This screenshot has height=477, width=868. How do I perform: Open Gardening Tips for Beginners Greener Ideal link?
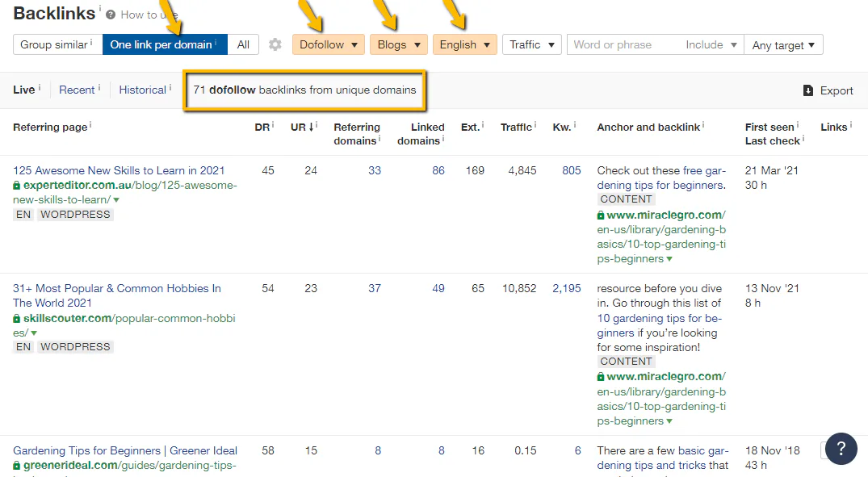(125, 450)
